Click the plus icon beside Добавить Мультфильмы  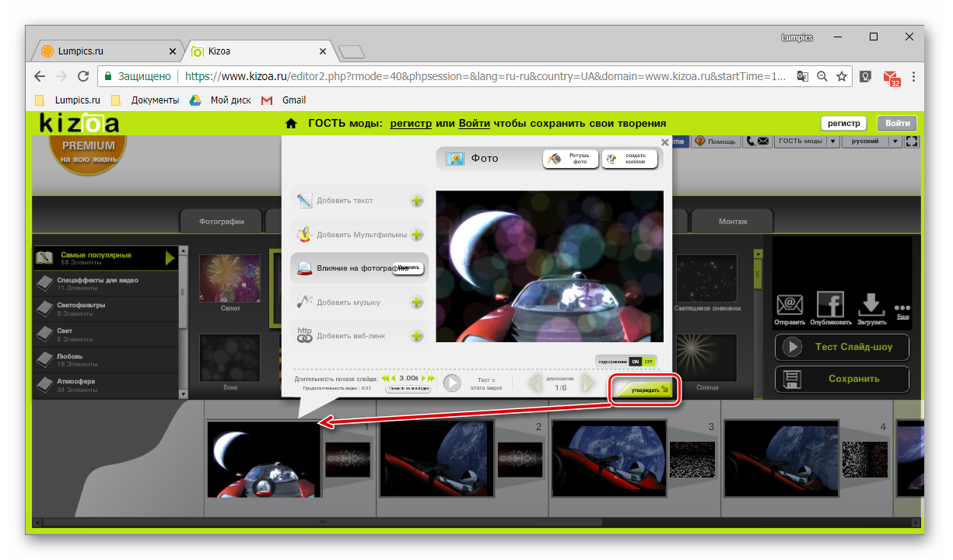[x=417, y=235]
